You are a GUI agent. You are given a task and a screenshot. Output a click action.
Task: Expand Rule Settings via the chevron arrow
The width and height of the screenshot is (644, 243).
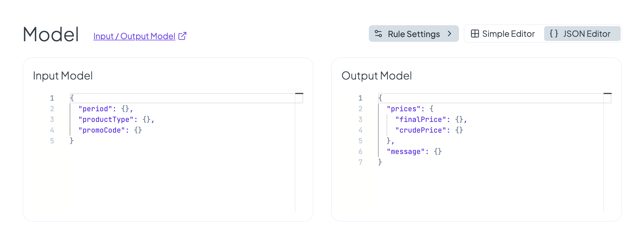coord(449,34)
